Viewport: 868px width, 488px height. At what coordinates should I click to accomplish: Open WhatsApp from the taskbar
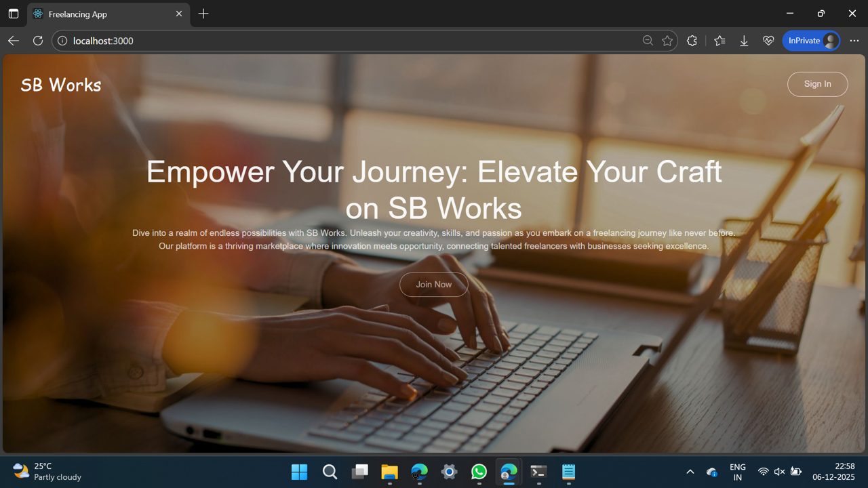[x=479, y=472]
